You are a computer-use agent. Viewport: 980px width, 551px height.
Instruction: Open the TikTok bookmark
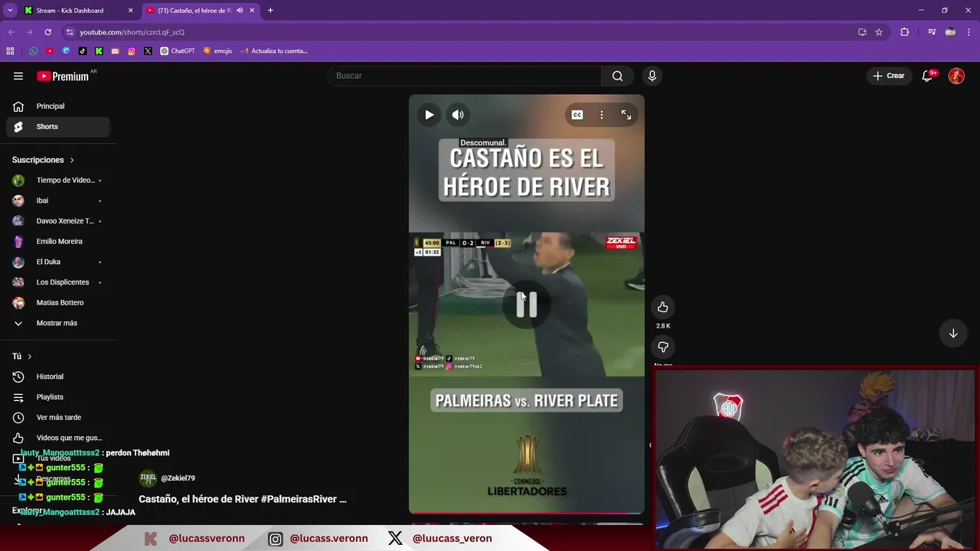coord(83,51)
